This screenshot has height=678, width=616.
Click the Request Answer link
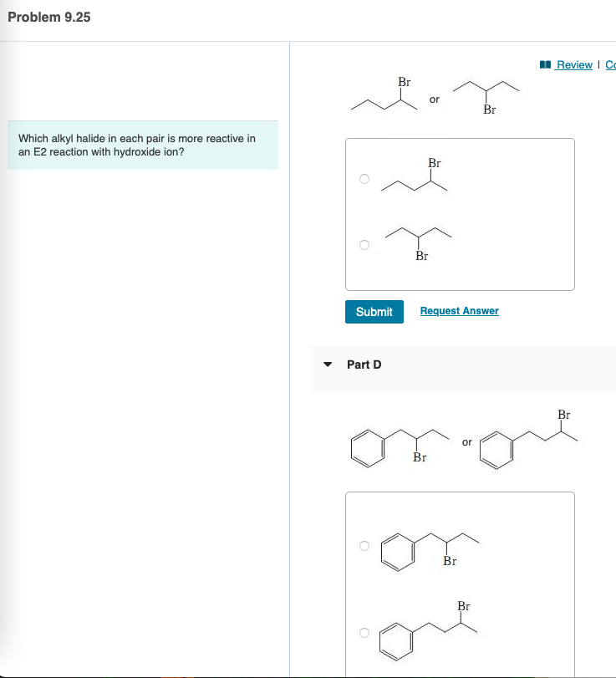point(458,311)
